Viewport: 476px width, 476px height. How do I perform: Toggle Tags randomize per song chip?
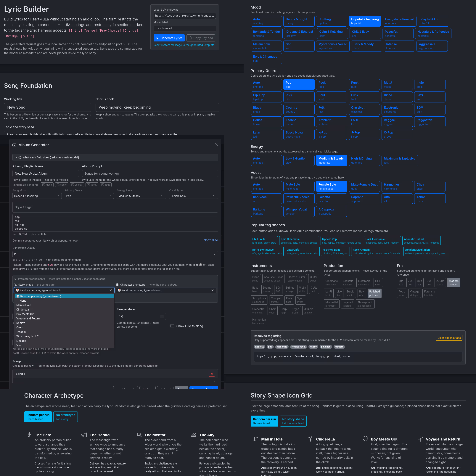[106, 185]
